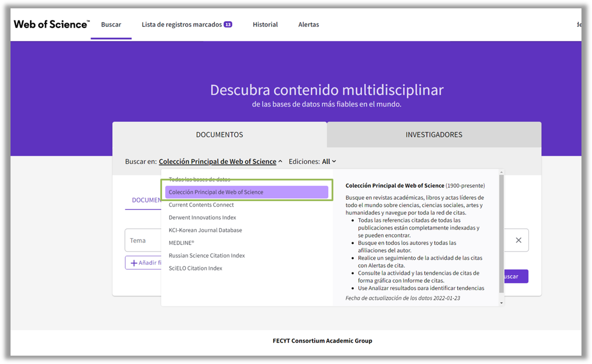This screenshot has width=592, height=364.
Task: Click scrollbar up arrow in description panel
Action: coord(502,172)
